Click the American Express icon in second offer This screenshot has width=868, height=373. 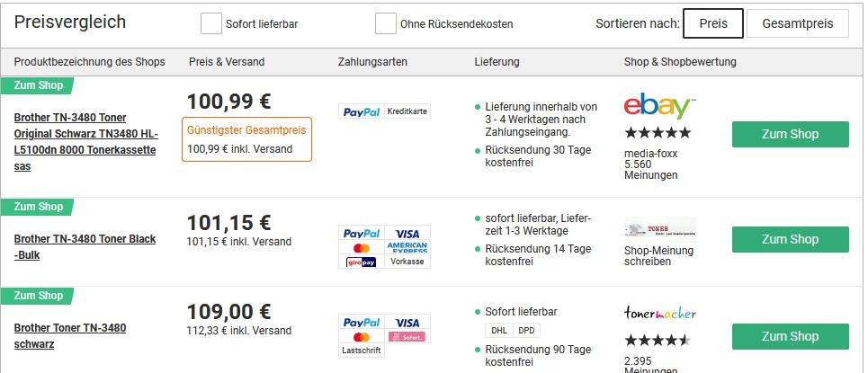click(x=407, y=247)
